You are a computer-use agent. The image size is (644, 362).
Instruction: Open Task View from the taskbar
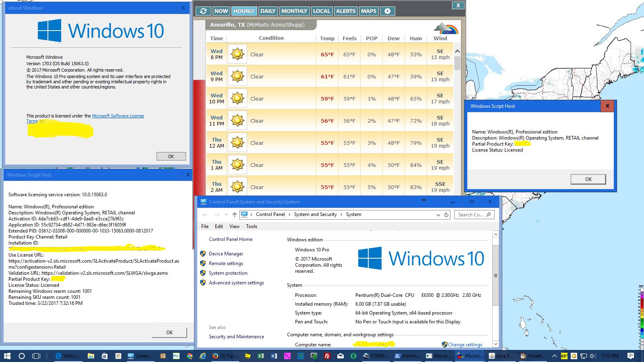[x=36, y=356]
